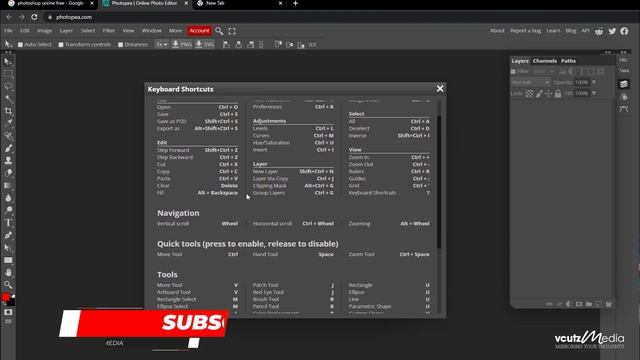Select the Clone Stamp tool
This screenshot has width=640, height=360.
point(8,160)
